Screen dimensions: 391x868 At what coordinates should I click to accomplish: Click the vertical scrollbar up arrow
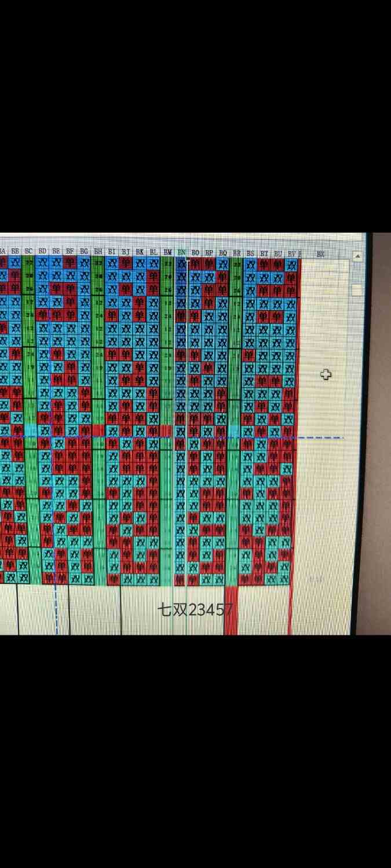[357, 256]
